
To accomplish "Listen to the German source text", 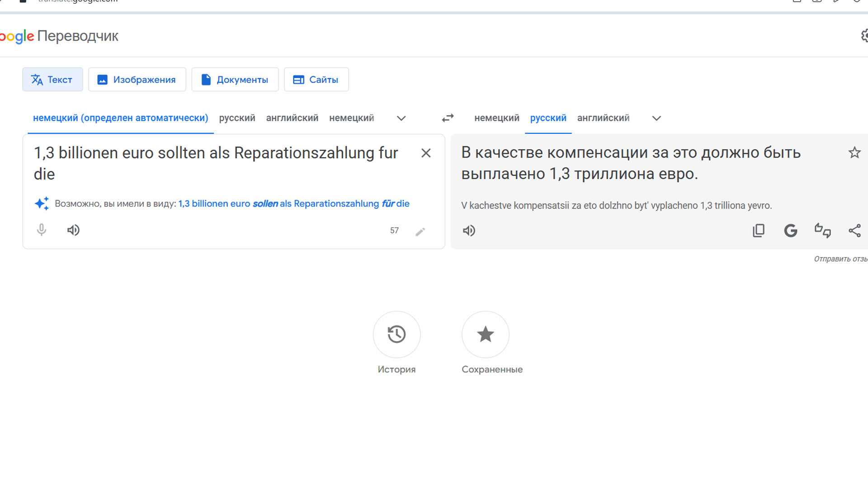I will (73, 230).
